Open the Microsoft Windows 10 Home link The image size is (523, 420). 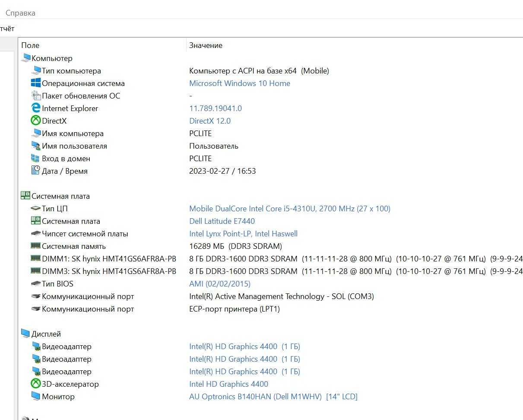coord(240,83)
